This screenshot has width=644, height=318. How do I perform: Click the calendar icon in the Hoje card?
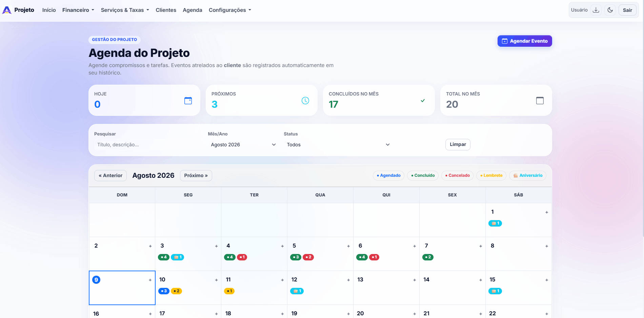[x=188, y=101]
